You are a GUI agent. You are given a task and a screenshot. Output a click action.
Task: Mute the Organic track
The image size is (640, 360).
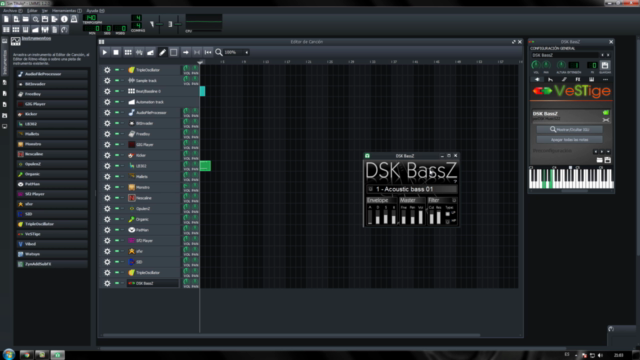(117, 219)
